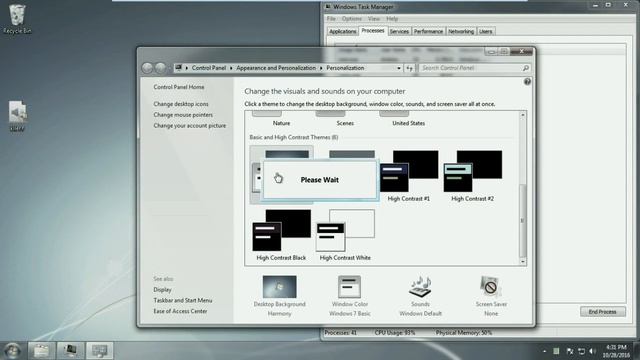Switch to Performance tab in Task Manager
Screen dimensions: 640x360
[428, 31]
